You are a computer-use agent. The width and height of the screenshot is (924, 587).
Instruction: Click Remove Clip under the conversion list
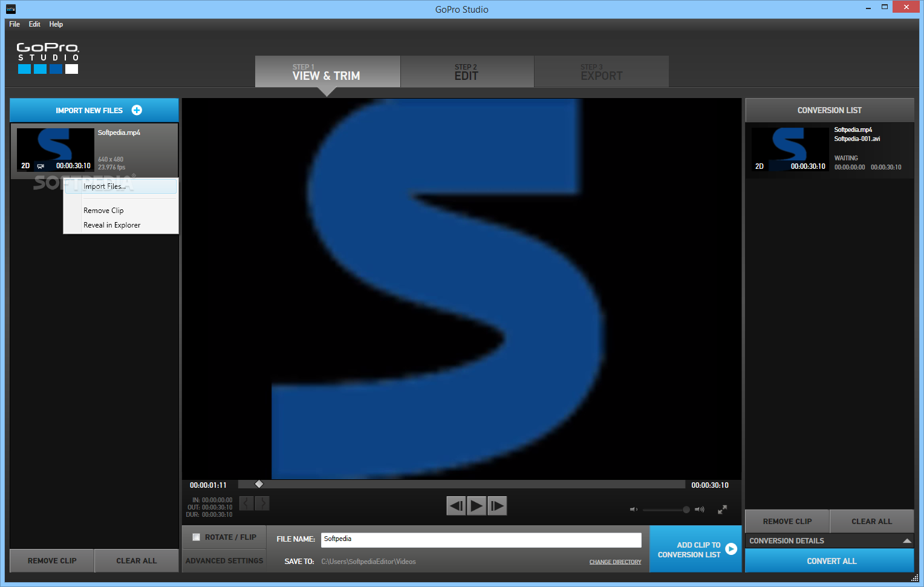pos(787,521)
